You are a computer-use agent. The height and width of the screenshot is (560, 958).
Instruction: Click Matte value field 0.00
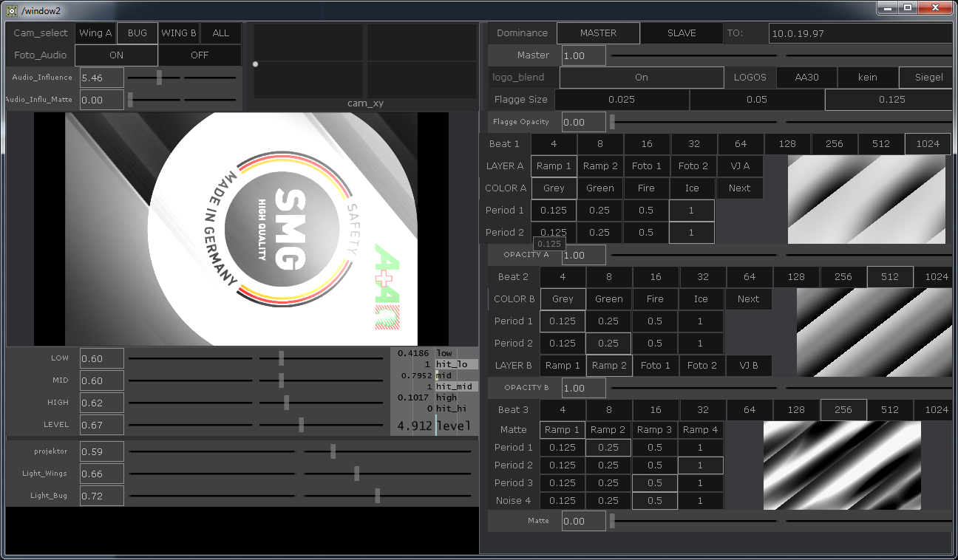(x=584, y=521)
